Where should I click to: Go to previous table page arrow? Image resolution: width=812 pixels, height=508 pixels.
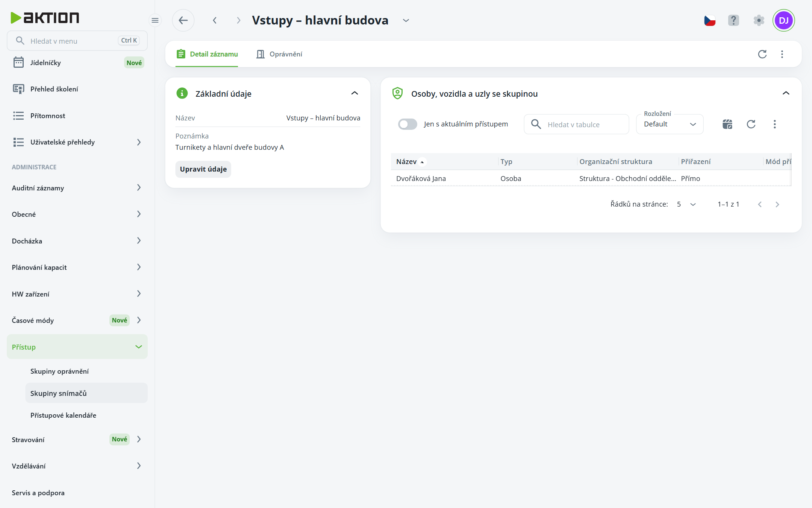pos(760,204)
